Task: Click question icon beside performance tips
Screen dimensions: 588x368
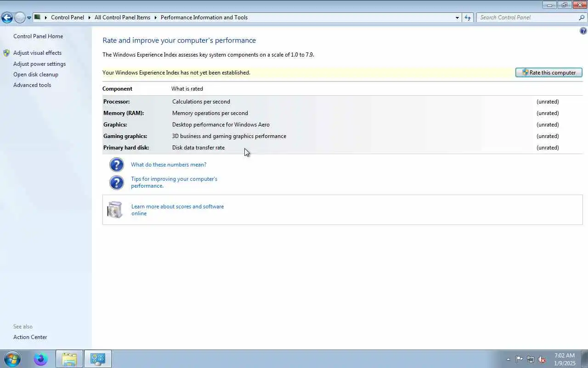Action: 117,183
